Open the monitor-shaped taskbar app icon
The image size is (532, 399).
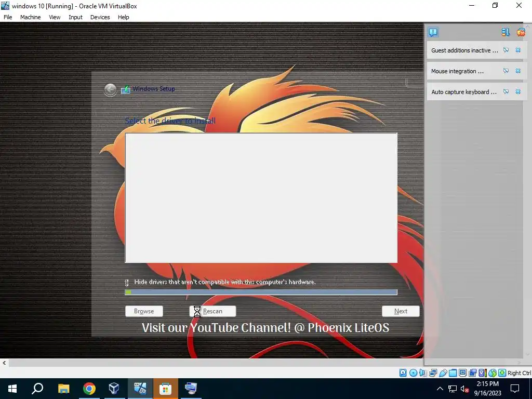(x=191, y=389)
